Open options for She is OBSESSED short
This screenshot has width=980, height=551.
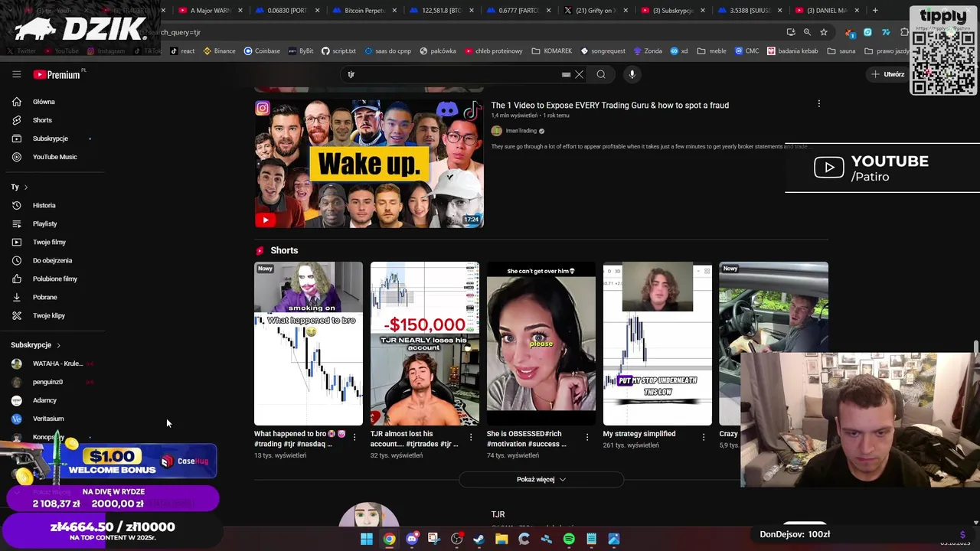coord(587,437)
